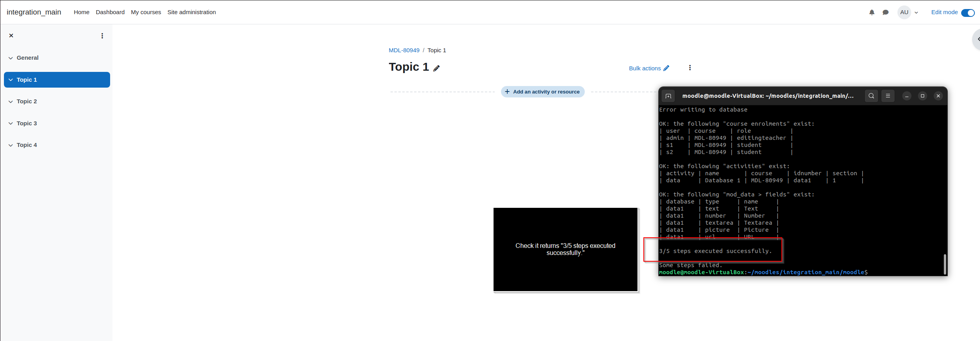Open the block drawer arrow tab
Viewport: 980px width, 341px height.
tap(977, 39)
